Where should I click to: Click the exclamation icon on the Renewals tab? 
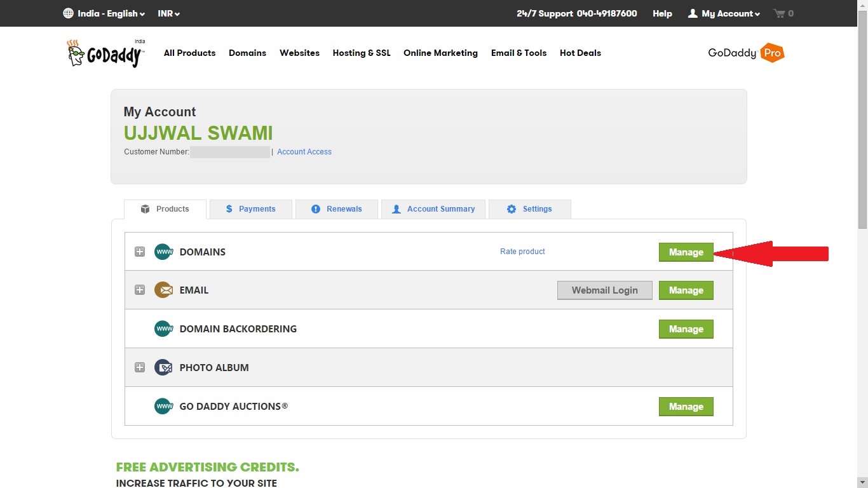(x=316, y=209)
